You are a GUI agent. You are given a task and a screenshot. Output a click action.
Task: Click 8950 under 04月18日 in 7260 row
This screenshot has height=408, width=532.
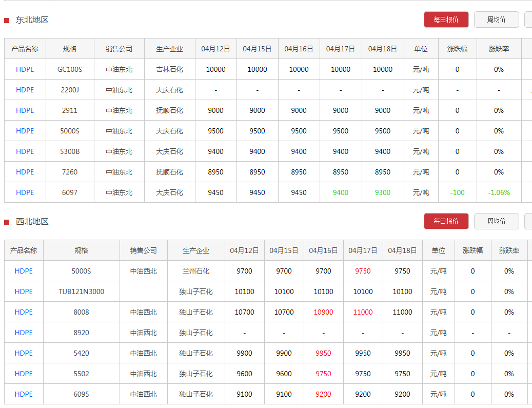[383, 172]
